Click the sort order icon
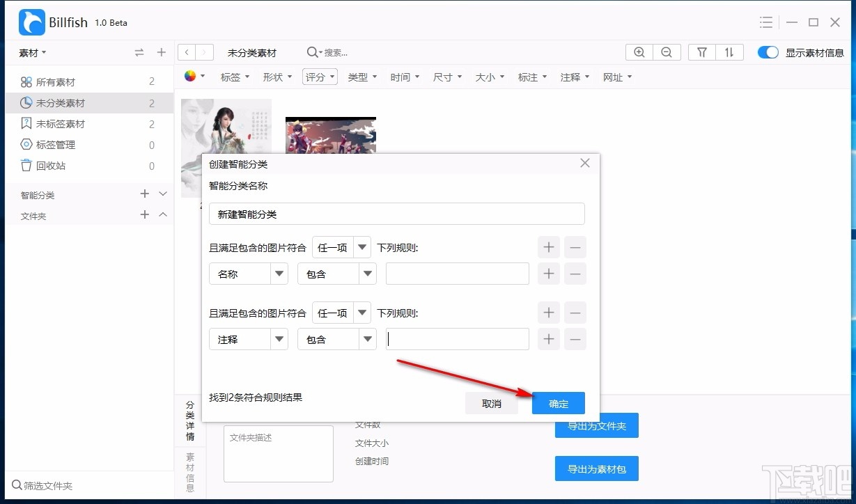 pos(730,52)
